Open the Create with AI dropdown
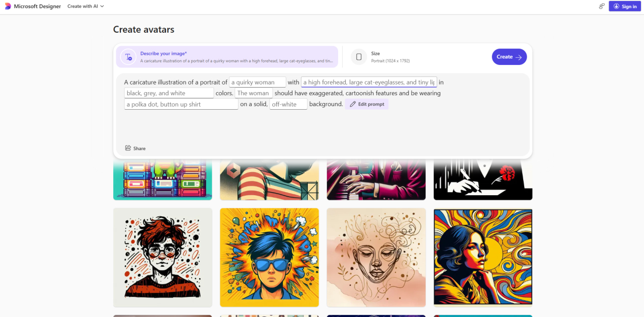644x317 pixels. coord(86,7)
